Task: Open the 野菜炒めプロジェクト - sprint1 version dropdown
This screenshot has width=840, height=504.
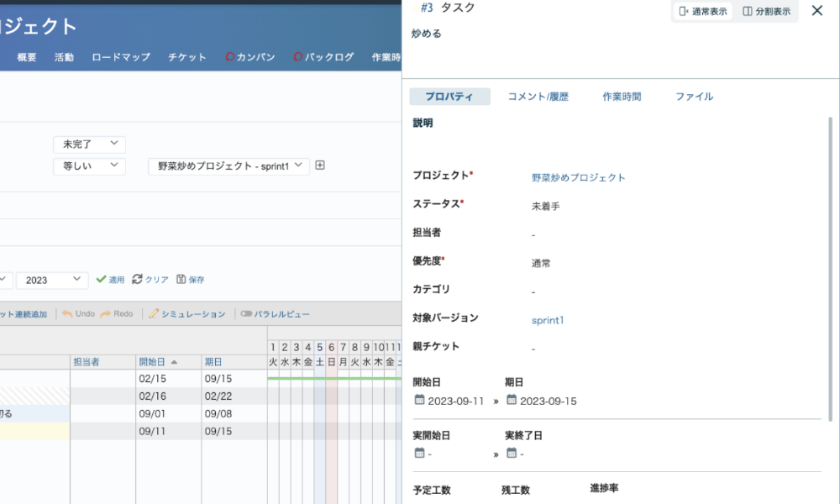Action: pos(228,166)
